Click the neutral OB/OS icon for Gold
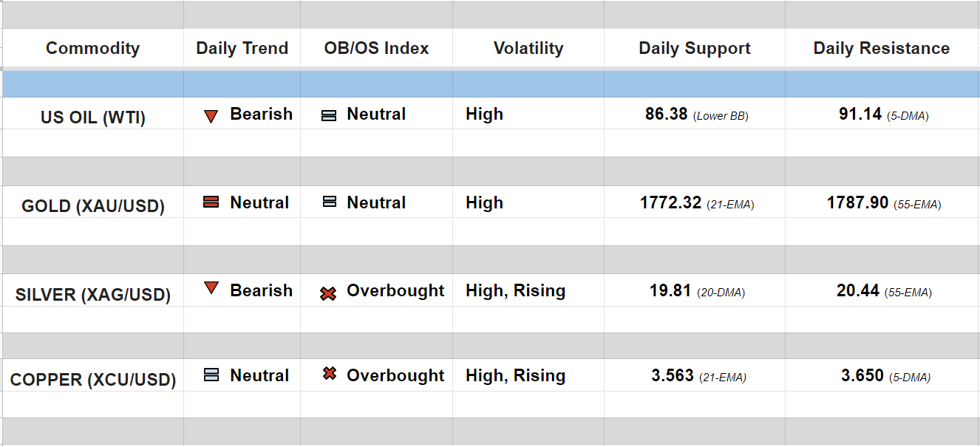The width and height of the screenshot is (980, 447). [x=330, y=202]
